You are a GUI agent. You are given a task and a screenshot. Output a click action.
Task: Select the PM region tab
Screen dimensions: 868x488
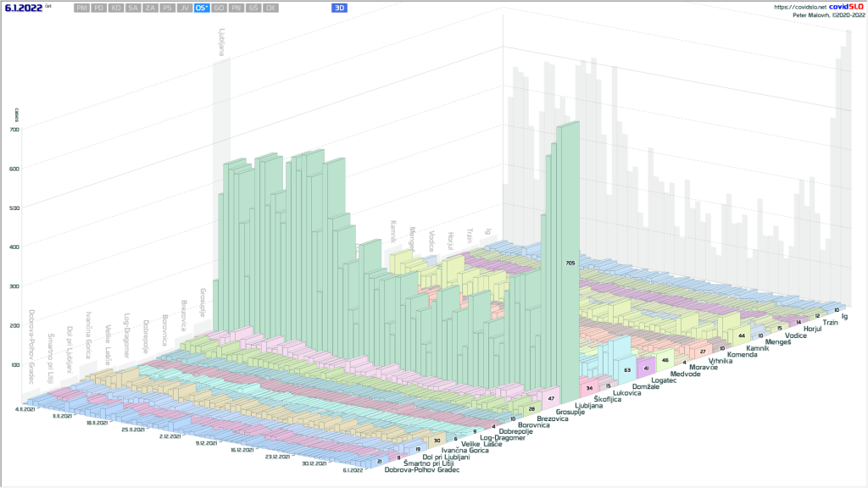tap(81, 8)
